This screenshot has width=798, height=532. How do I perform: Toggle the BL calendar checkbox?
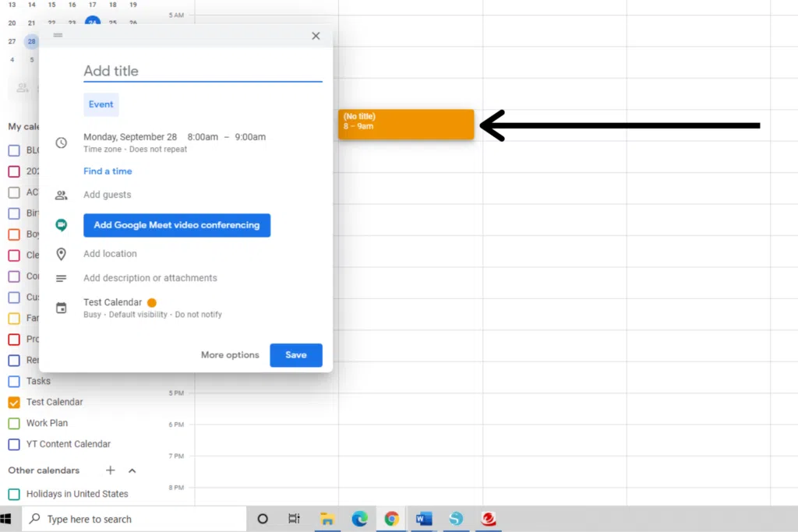14,150
